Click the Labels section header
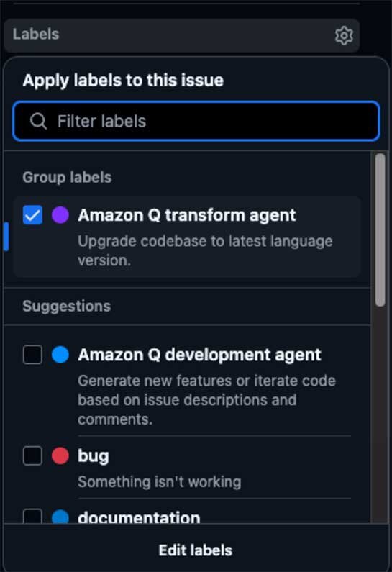Viewport: 392px width, 572px height. 36,35
